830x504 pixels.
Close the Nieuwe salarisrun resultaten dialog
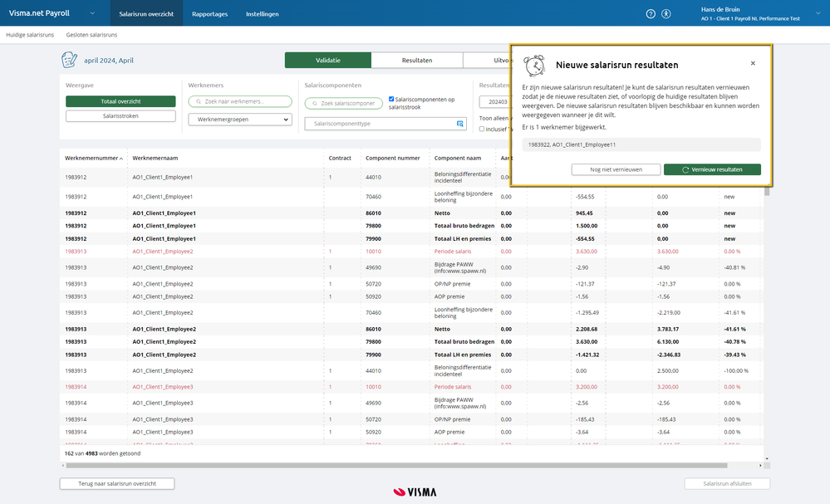coord(753,63)
